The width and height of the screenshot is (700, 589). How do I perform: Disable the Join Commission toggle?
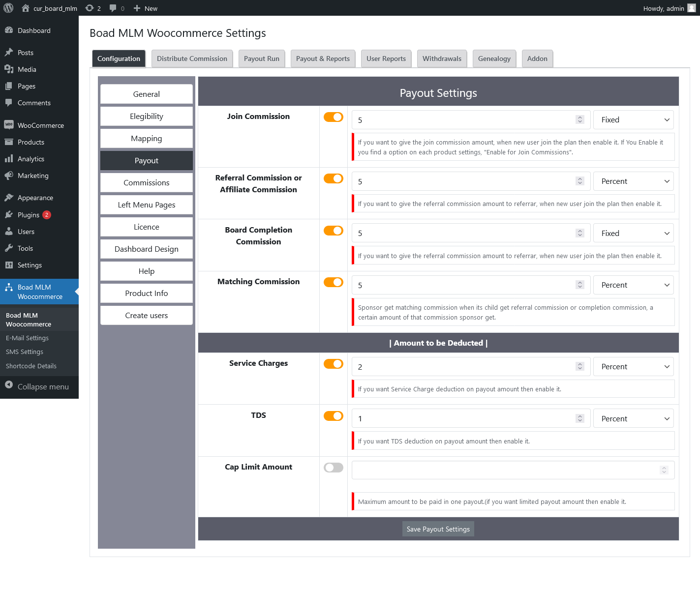(x=333, y=117)
